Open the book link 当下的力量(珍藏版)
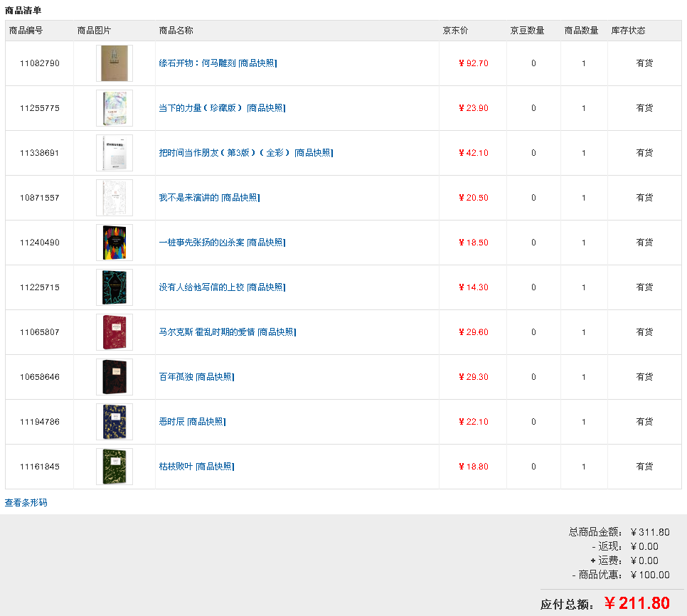The width and height of the screenshot is (687, 616). click(201, 108)
